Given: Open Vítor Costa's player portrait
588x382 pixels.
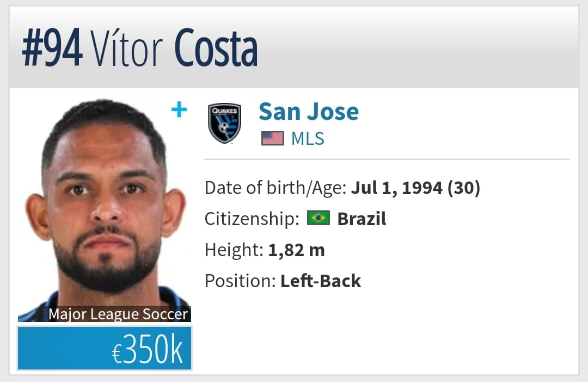Looking at the screenshot, I should pyautogui.click(x=105, y=210).
